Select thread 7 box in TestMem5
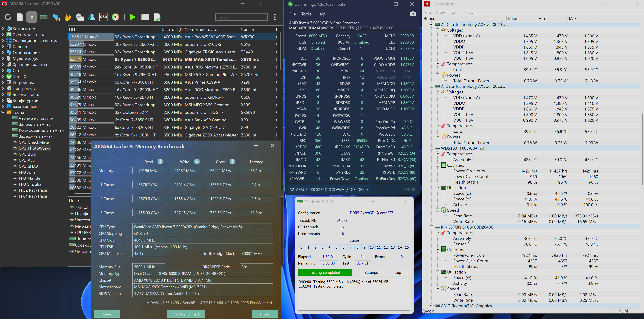 coord(350,247)
